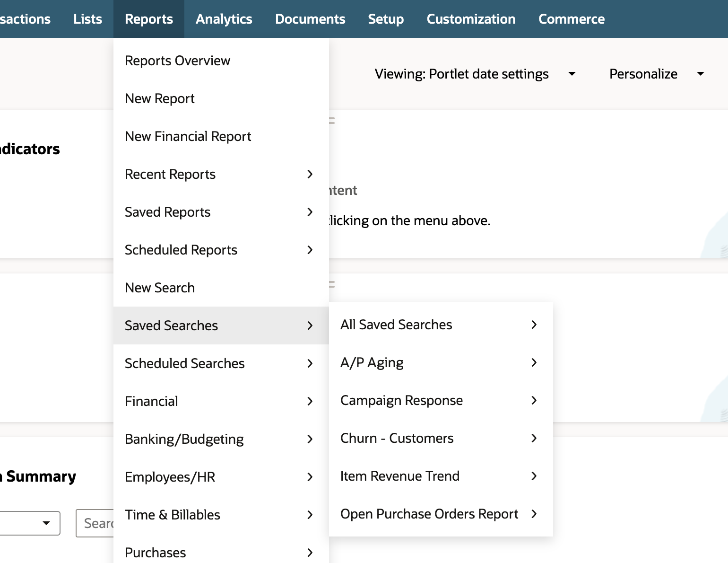
Task: Open the Customization menu
Action: [471, 19]
